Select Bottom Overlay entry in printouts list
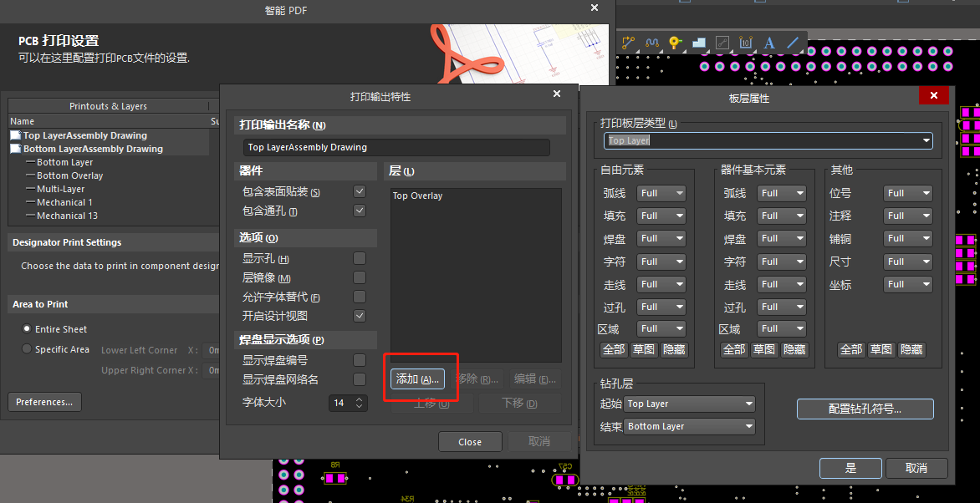The image size is (980, 503). (x=69, y=175)
